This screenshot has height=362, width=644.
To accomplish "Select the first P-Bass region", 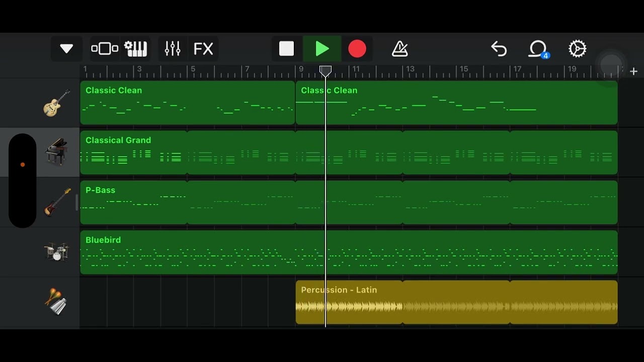I will [133, 202].
